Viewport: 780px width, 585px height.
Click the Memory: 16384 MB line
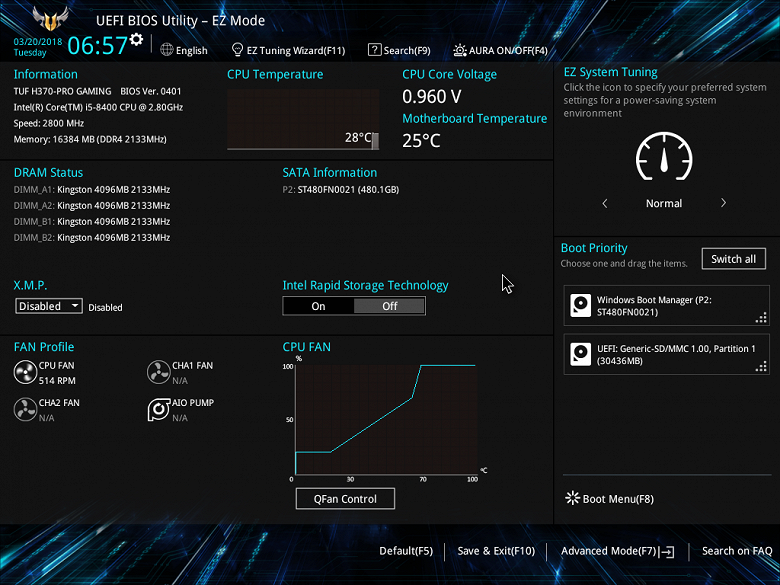click(x=90, y=139)
